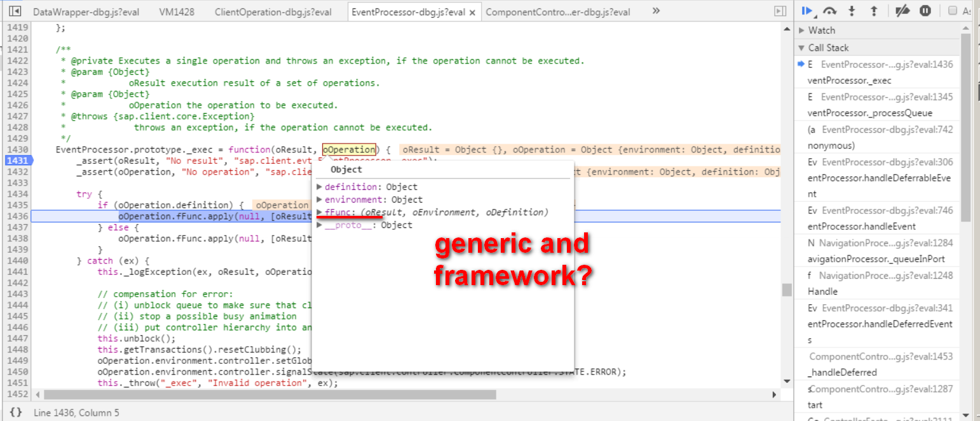Image resolution: width=980 pixels, height=421 pixels.
Task: Open source link NavigationProce...g.js?eval:1284
Action: 886,243
